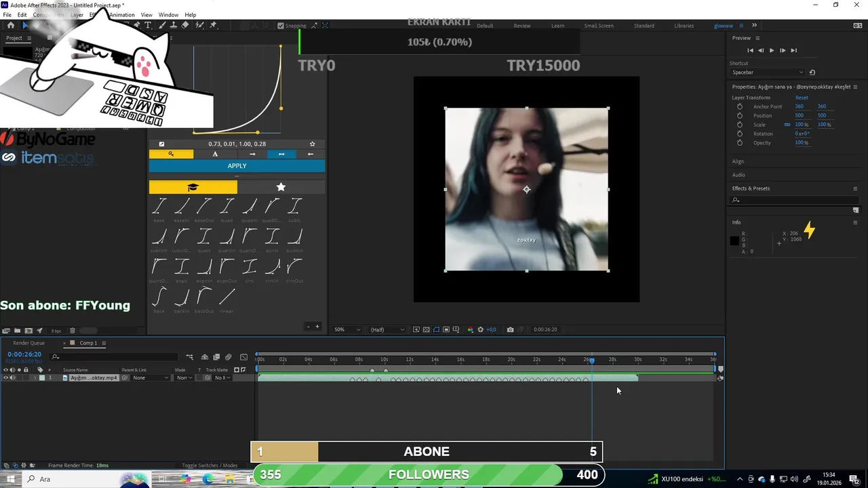Reset the preview shortcut settings icon
The height and width of the screenshot is (488, 868).
812,72
